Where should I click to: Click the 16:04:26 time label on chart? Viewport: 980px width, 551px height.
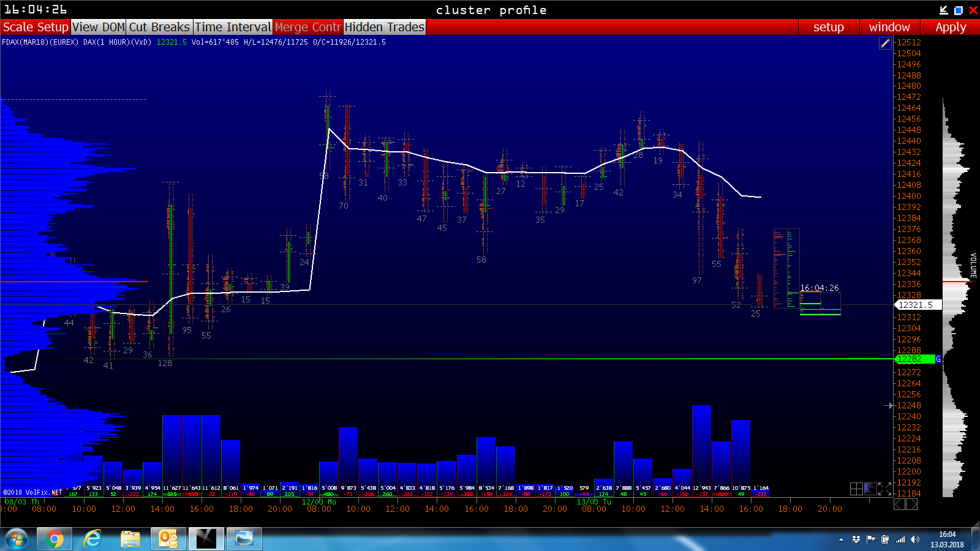pyautogui.click(x=820, y=288)
